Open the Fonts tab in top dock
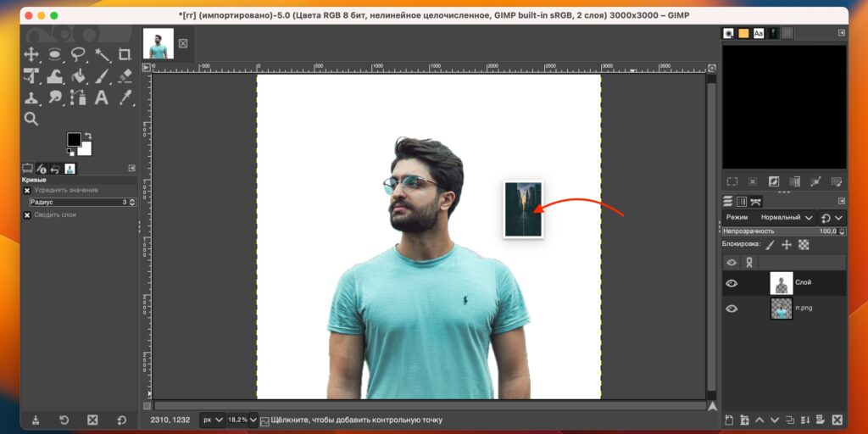The height and width of the screenshot is (434, 868). coord(759,34)
